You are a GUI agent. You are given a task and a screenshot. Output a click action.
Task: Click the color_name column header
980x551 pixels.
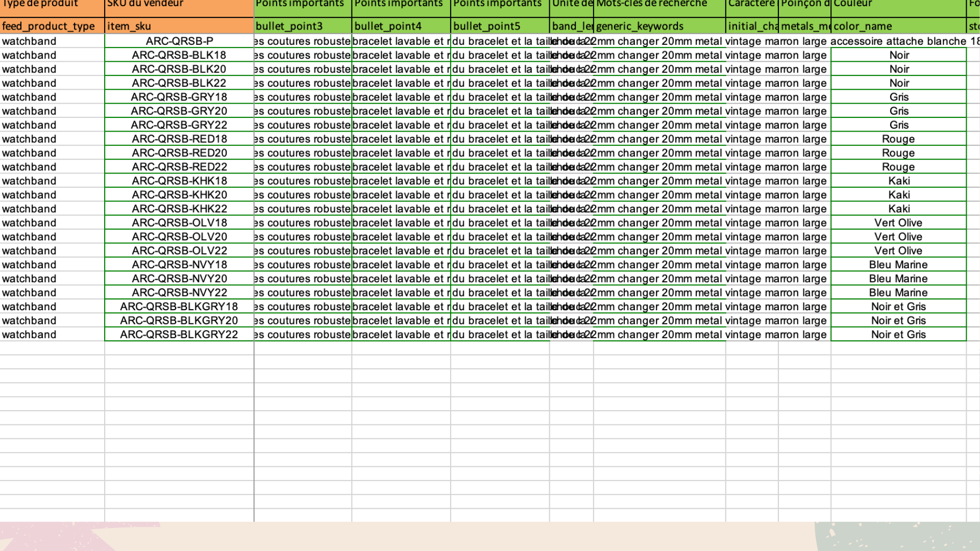pos(898,26)
